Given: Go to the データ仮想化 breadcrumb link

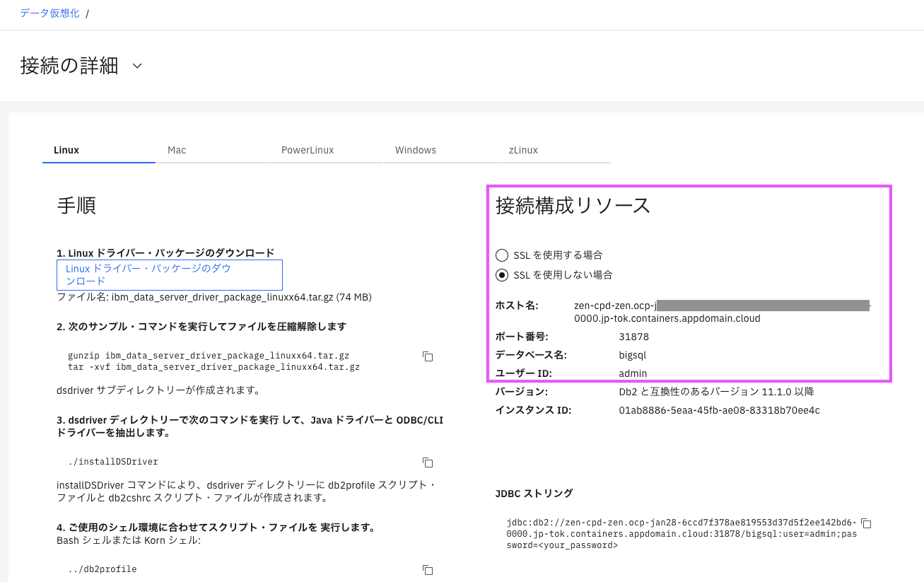Looking at the screenshot, I should tap(49, 13).
